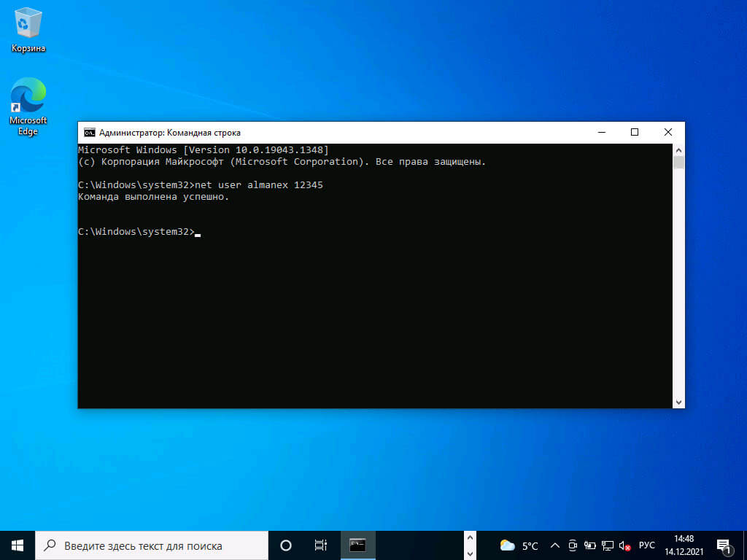The height and width of the screenshot is (560, 747).
Task: Switch input language via РУС indicator
Action: (x=646, y=545)
